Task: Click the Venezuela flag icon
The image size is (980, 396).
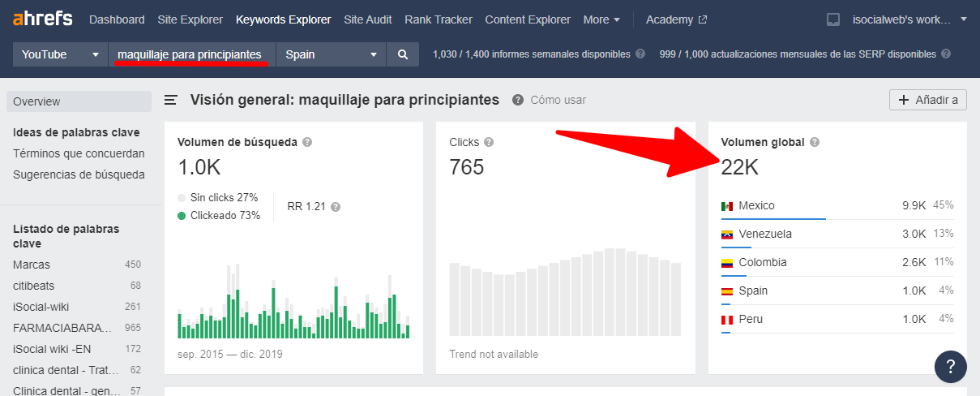Action: pyautogui.click(x=727, y=235)
